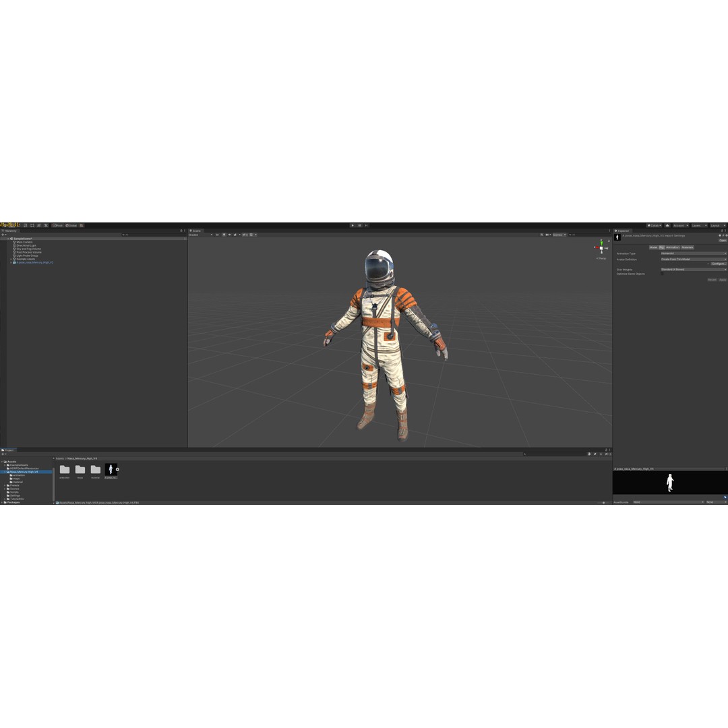The height and width of the screenshot is (728, 728).
Task: Open the Avatar Definition dropdown
Action: tap(694, 259)
